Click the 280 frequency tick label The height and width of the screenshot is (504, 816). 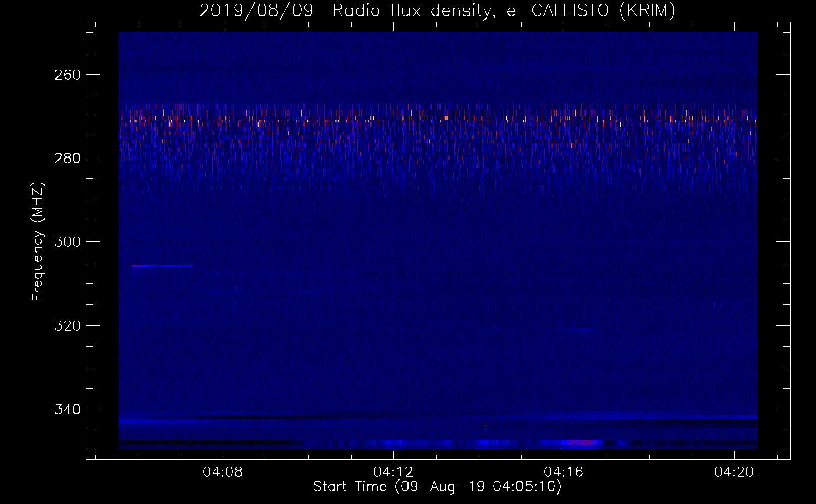[68, 158]
